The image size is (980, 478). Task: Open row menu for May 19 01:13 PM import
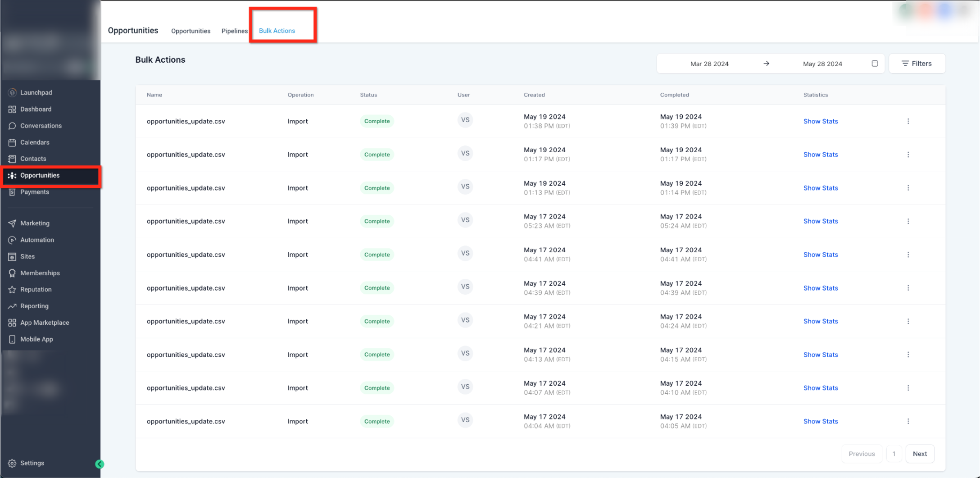[x=908, y=188]
